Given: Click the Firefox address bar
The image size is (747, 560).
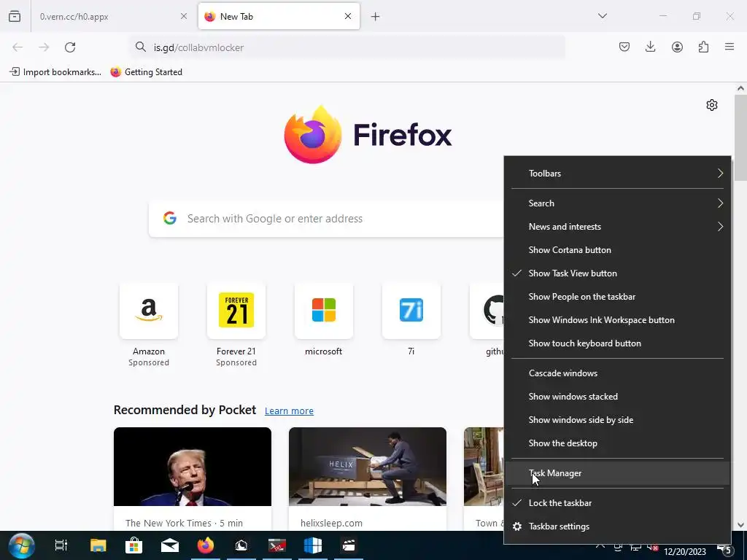Looking at the screenshot, I should (x=348, y=47).
